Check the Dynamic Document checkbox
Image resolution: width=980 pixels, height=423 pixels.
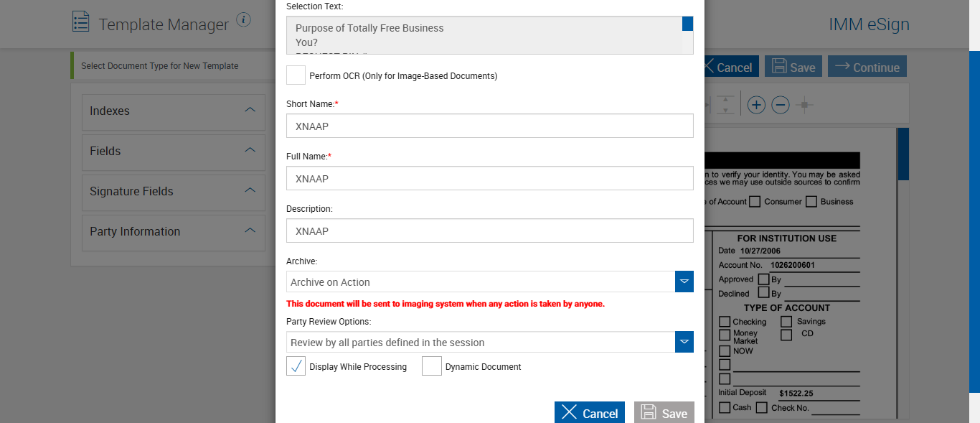tap(431, 366)
